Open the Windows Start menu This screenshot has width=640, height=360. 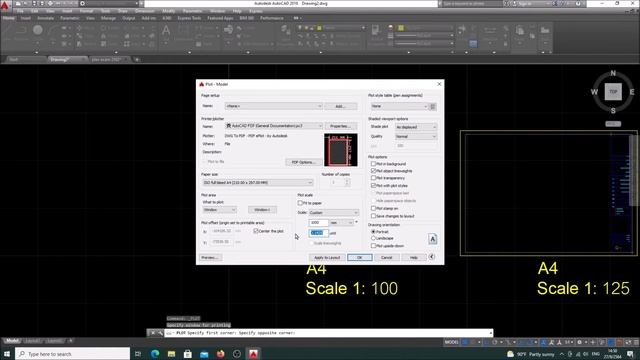coord(7,353)
